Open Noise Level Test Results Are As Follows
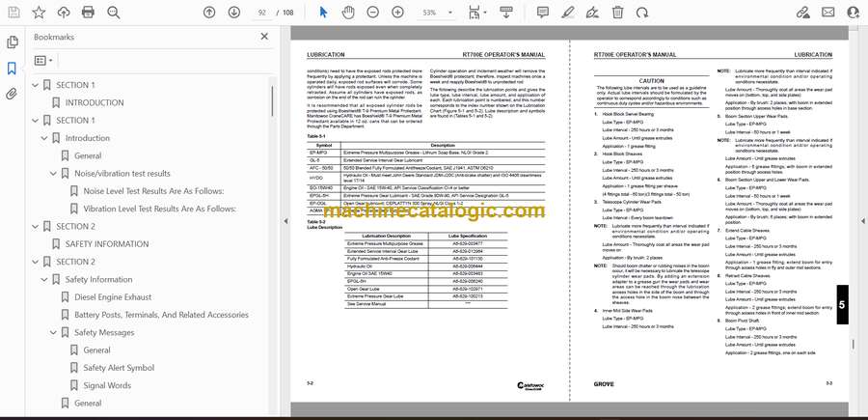This screenshot has width=868, height=420. (x=154, y=191)
